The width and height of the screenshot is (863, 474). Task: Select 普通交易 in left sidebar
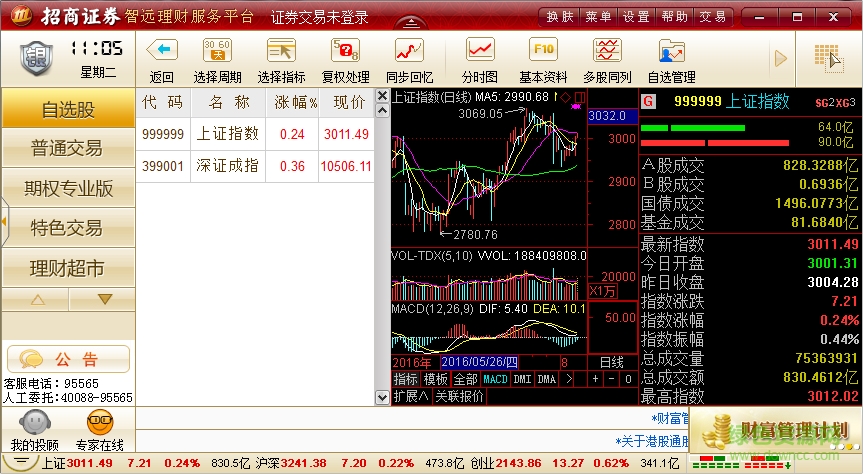point(67,149)
